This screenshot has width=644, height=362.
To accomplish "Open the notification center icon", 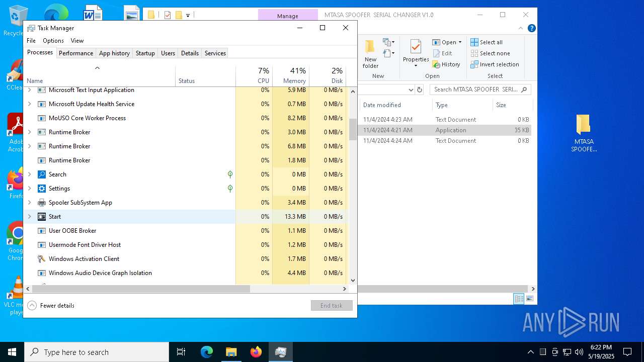I will [627, 352].
